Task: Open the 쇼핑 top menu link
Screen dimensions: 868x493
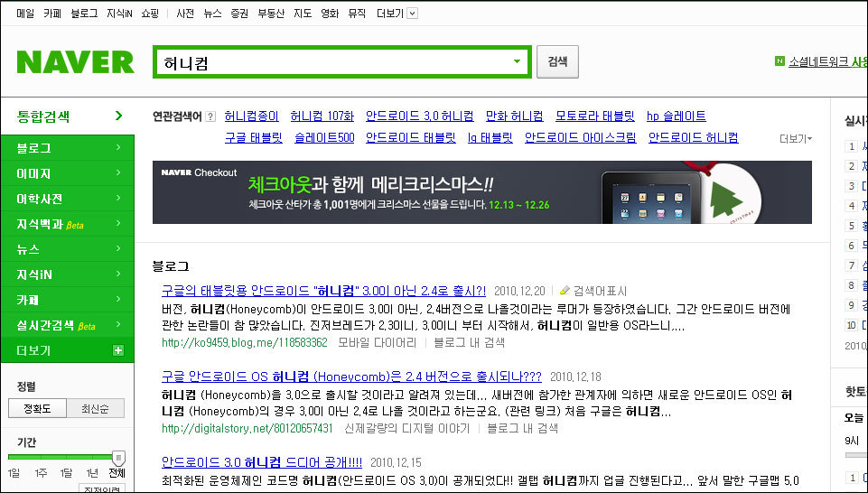Action: click(x=150, y=14)
